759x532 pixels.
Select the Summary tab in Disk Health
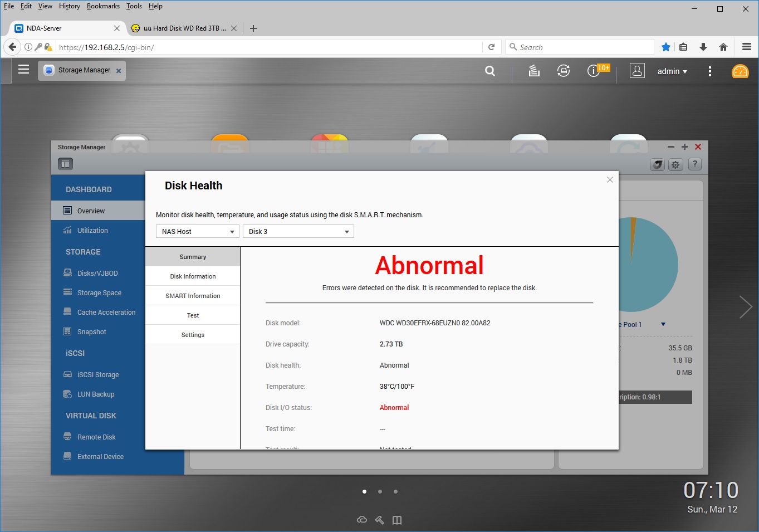pos(193,257)
